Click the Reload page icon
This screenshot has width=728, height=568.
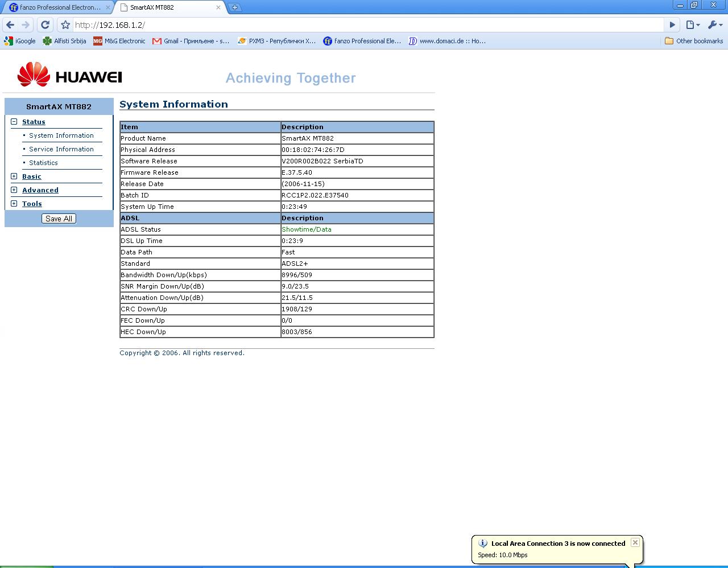pyautogui.click(x=45, y=25)
